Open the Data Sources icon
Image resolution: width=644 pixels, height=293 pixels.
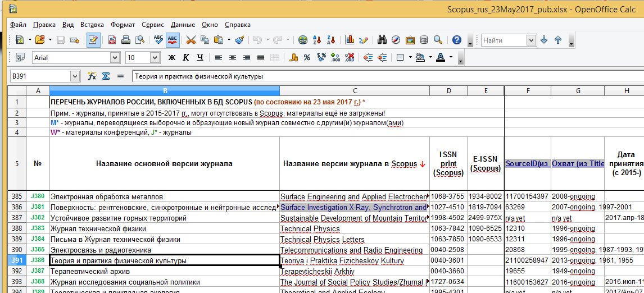[x=424, y=40]
